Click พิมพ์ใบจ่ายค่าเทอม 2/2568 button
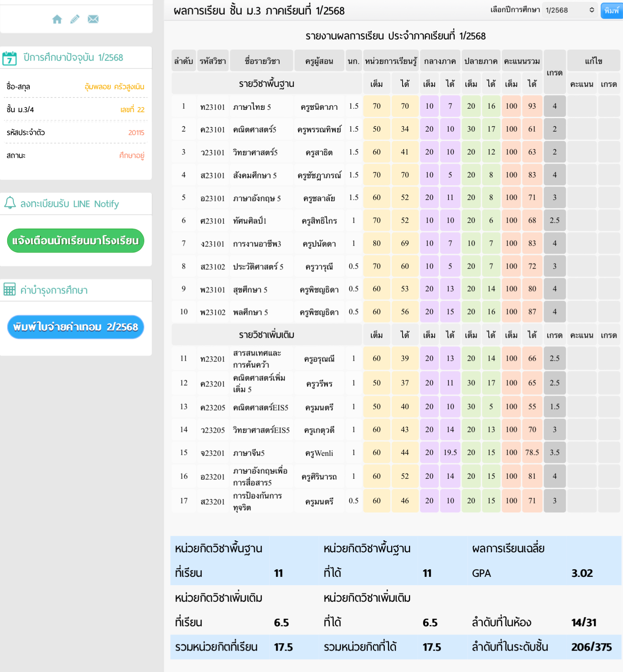Image resolution: width=623 pixels, height=672 pixels. [75, 327]
